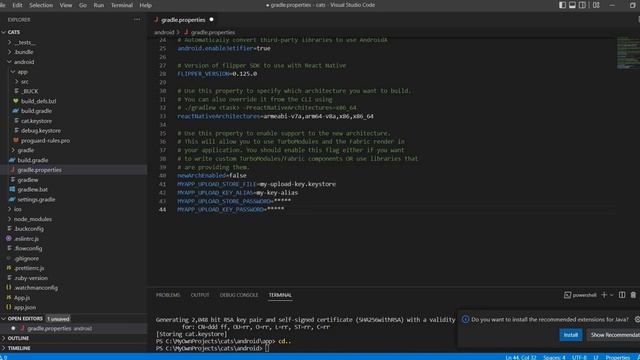Open the gradlew file

click(x=28, y=180)
